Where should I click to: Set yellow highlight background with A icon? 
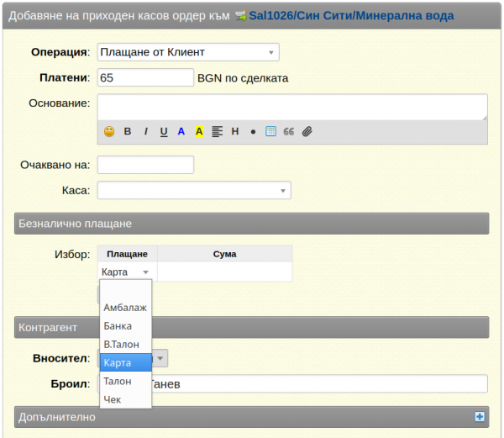[199, 131]
